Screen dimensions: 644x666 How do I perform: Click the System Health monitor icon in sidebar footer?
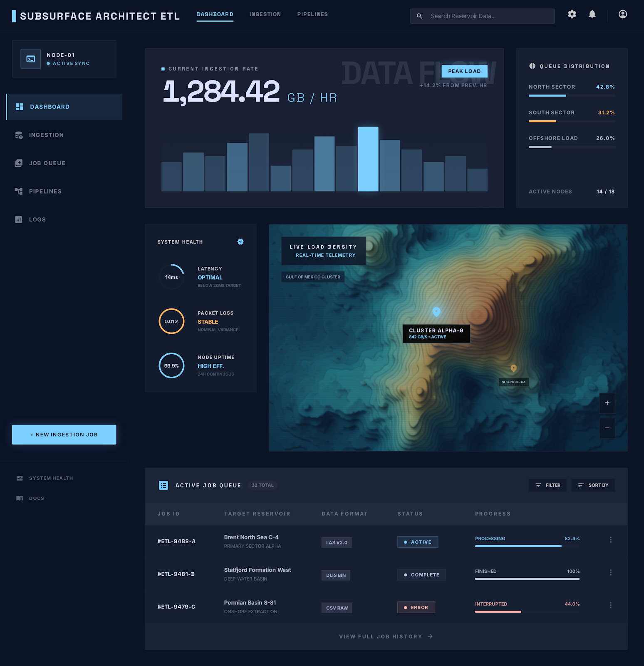[x=20, y=478]
